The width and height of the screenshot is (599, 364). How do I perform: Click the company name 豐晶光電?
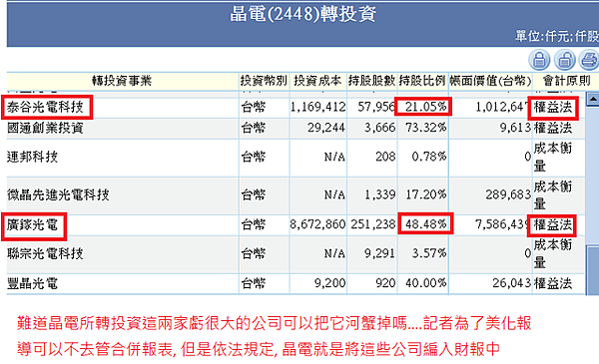(x=33, y=283)
